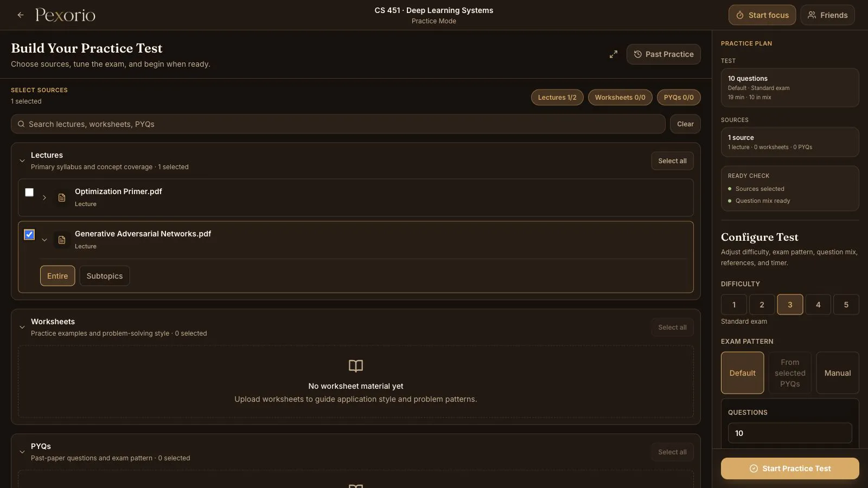
Task: Set difficulty level to 1
Action: click(734, 305)
